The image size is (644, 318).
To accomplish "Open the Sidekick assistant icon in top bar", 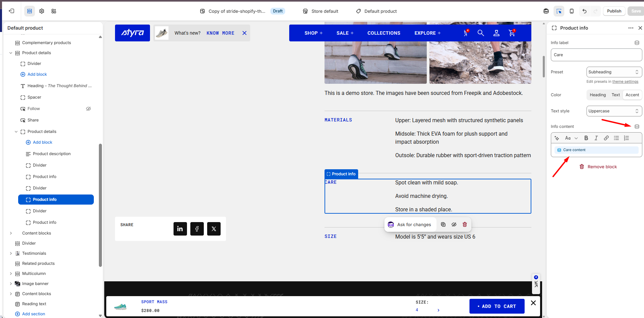I will (x=546, y=11).
